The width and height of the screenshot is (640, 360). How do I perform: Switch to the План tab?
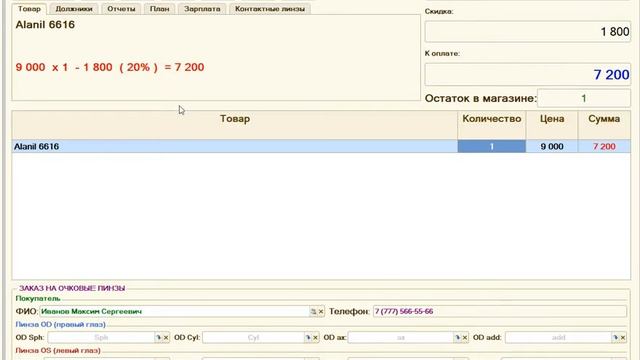pyautogui.click(x=159, y=9)
